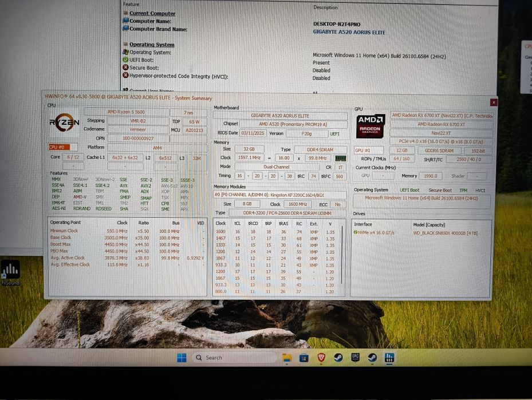Click the green memory module chip icon
The image size is (532, 400).
click(x=340, y=159)
